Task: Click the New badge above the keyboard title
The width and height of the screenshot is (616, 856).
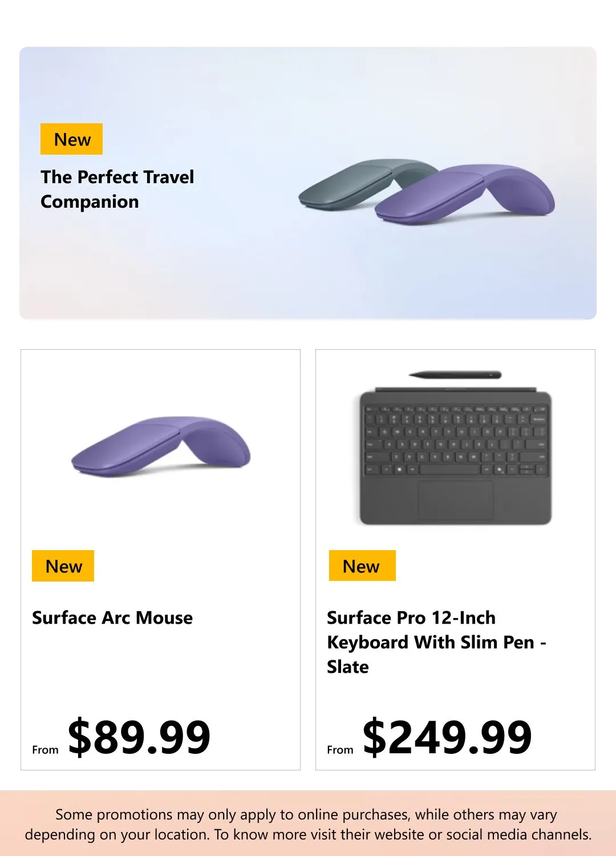Action: click(x=362, y=566)
